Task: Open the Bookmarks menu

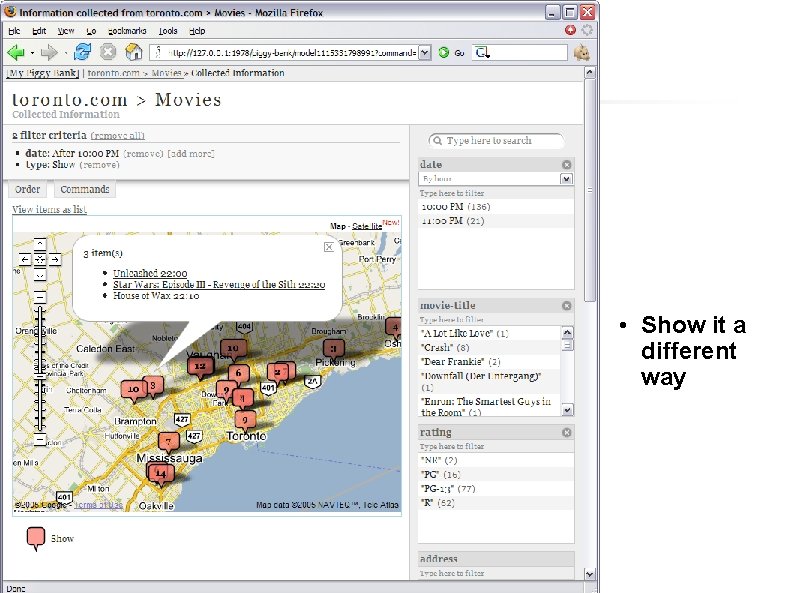Action: (125, 31)
